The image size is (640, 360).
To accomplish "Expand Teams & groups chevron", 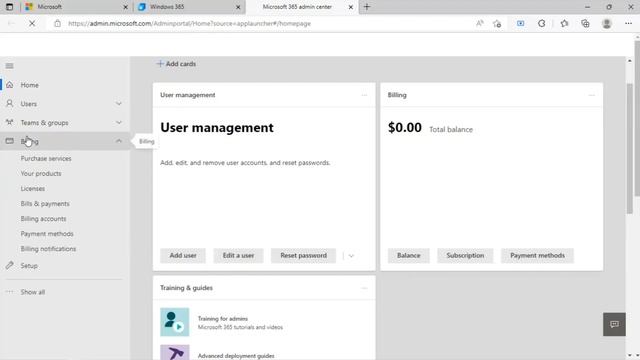I will 119,122.
